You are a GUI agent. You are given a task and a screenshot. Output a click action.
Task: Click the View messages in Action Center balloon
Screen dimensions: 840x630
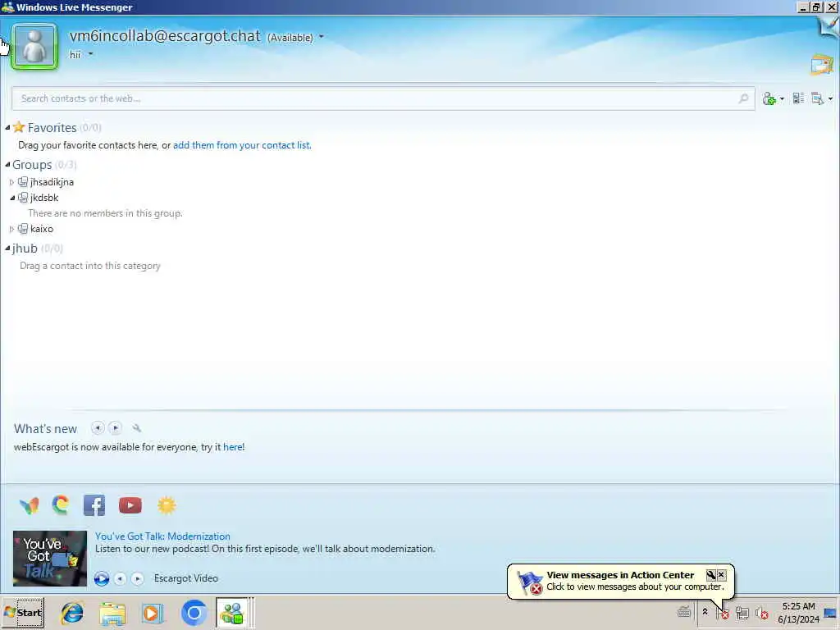620,581
